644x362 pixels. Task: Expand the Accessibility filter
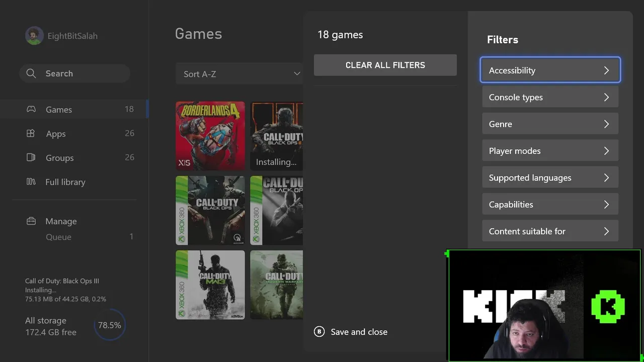(x=550, y=70)
